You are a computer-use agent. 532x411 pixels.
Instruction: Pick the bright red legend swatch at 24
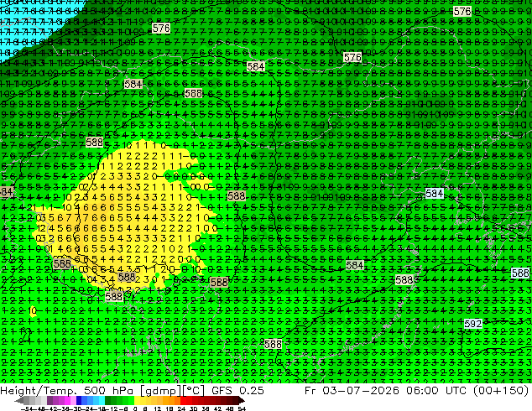coord(183,401)
